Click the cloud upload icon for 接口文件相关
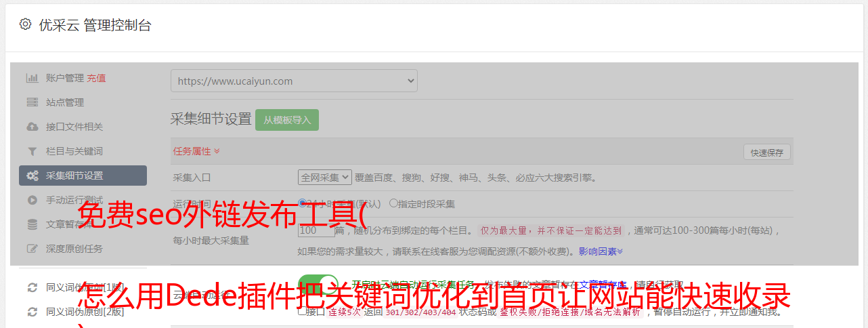 click(x=32, y=127)
